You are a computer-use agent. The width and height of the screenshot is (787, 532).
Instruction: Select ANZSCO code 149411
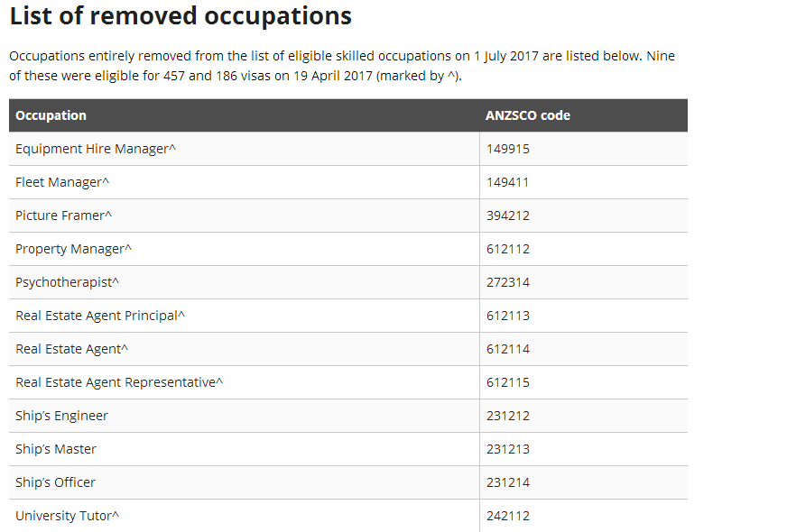click(508, 182)
